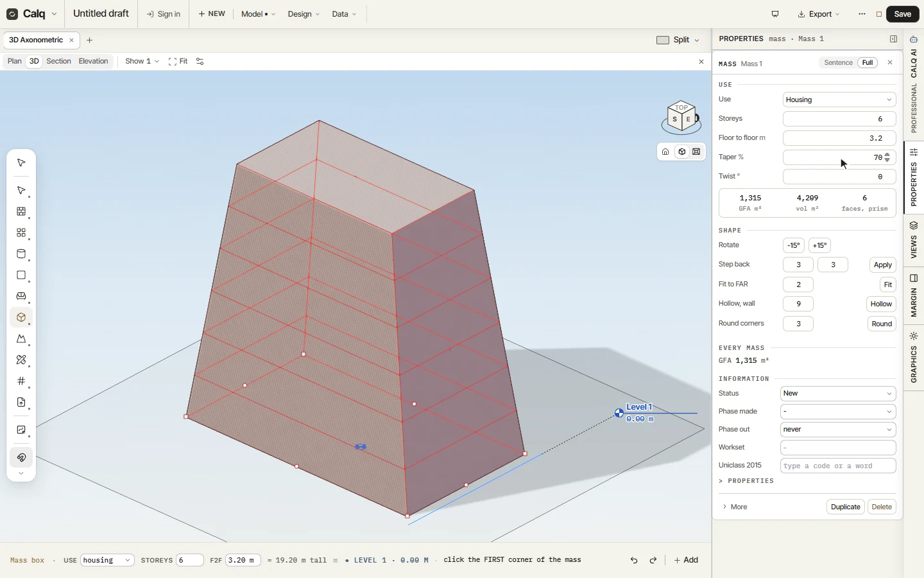924x578 pixels.
Task: Select the hash grid tool
Action: 21,381
